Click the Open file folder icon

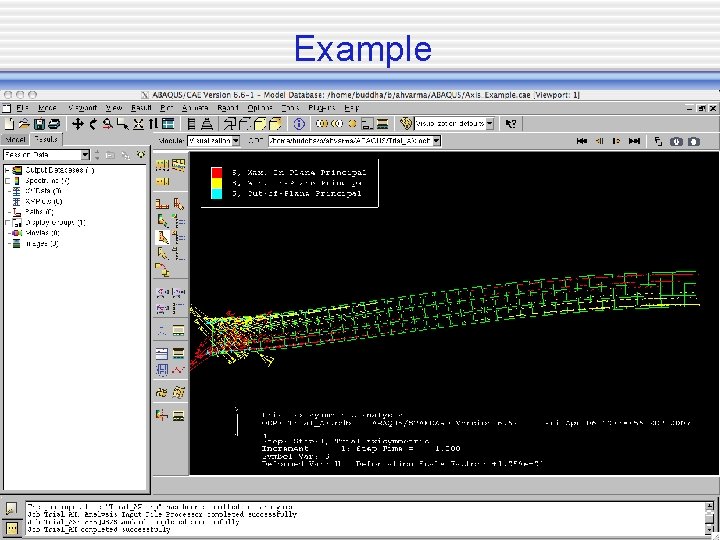(24, 124)
